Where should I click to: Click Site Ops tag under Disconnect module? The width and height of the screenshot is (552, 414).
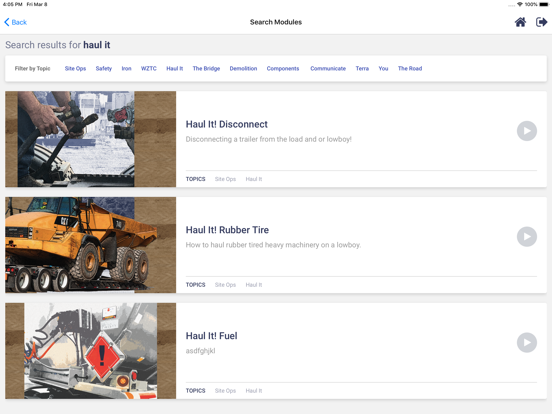[225, 179]
